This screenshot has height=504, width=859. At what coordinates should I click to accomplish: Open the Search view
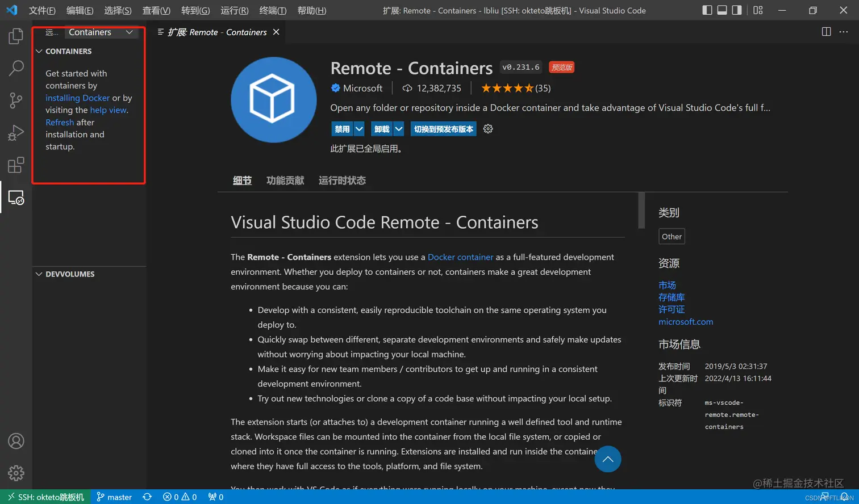[16, 68]
